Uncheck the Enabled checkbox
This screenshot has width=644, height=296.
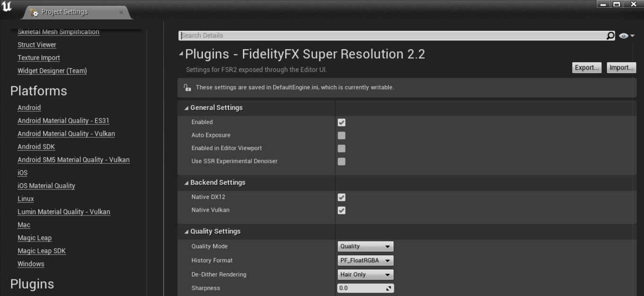click(x=341, y=123)
